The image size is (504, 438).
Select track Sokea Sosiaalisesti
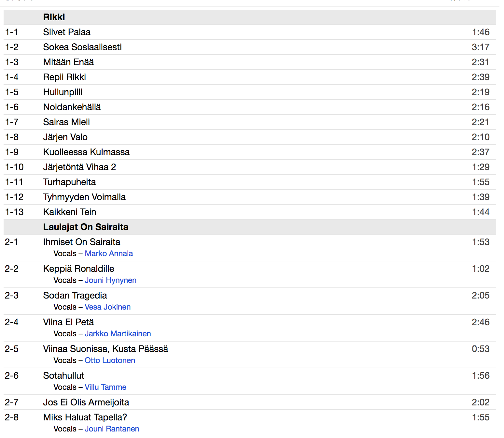(82, 47)
